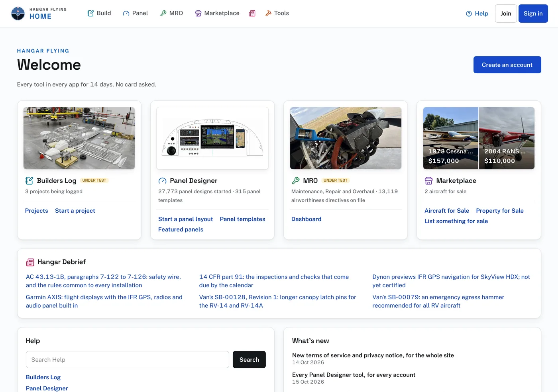Open the Builders Log help link
The width and height of the screenshot is (558, 392).
tap(43, 377)
